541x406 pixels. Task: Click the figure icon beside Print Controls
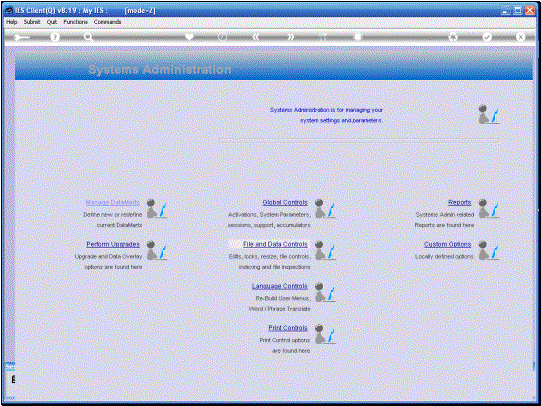coord(325,334)
